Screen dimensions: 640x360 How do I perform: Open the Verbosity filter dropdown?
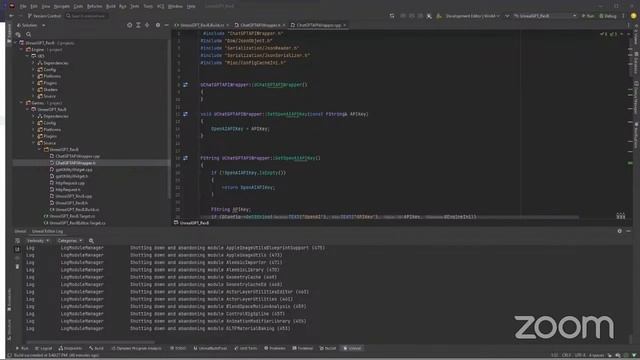tap(38, 241)
